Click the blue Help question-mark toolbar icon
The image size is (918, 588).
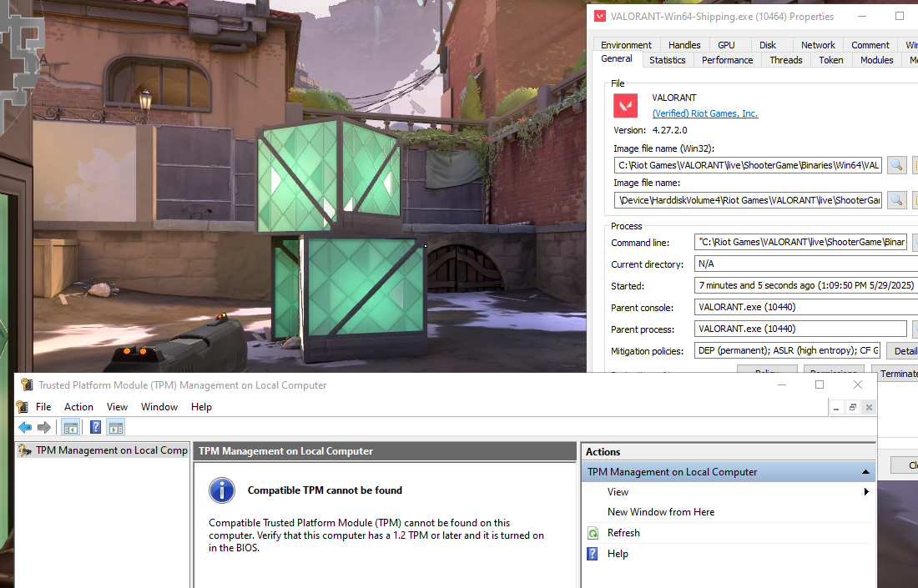click(x=96, y=427)
